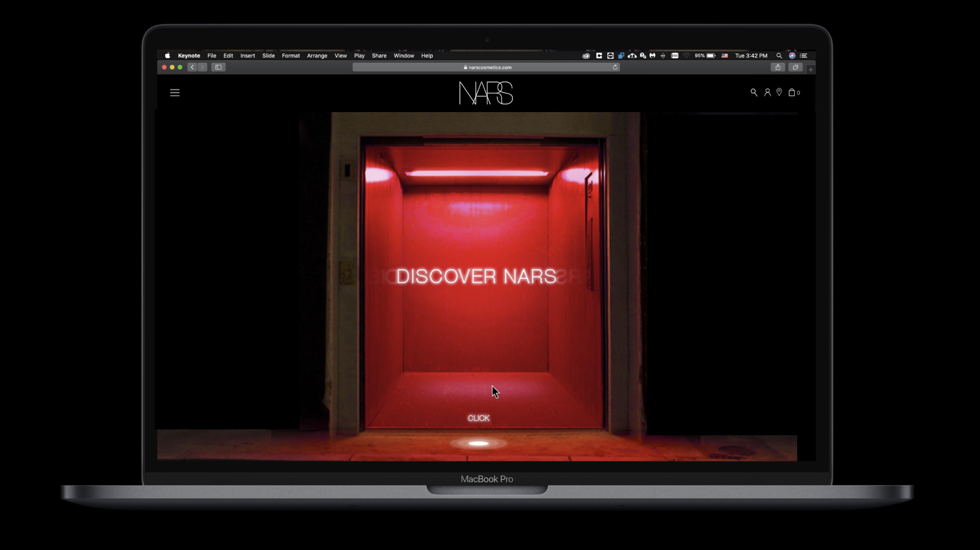Reload the narscosmetics.com page

click(x=615, y=67)
